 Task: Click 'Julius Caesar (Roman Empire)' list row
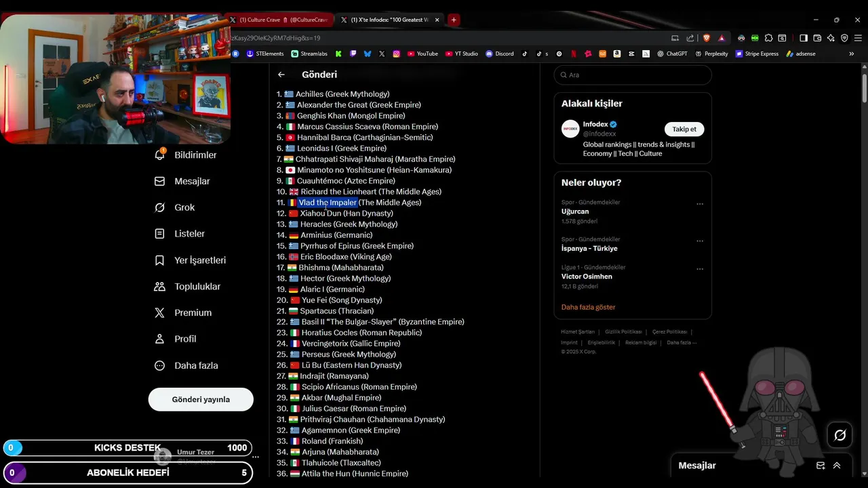pyautogui.click(x=342, y=409)
